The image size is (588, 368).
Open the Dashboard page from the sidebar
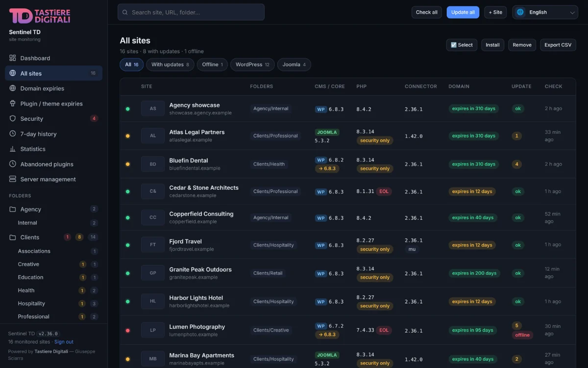tap(53, 58)
